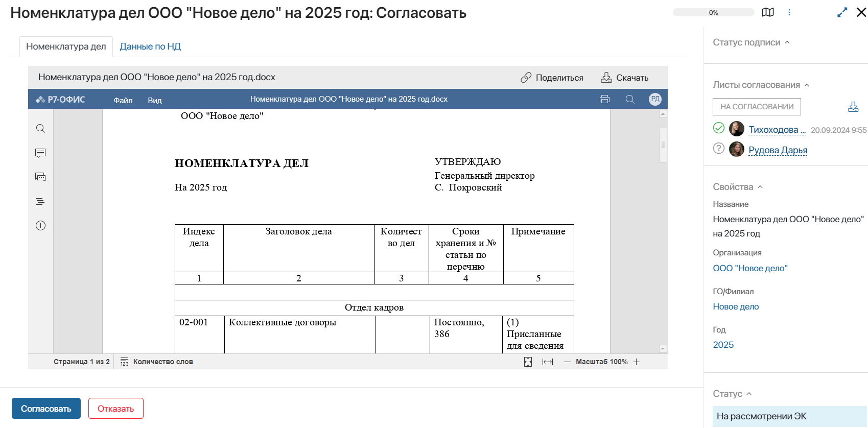Click the 02-001 index cell
Screen dimensions: 868x428
tap(200, 335)
